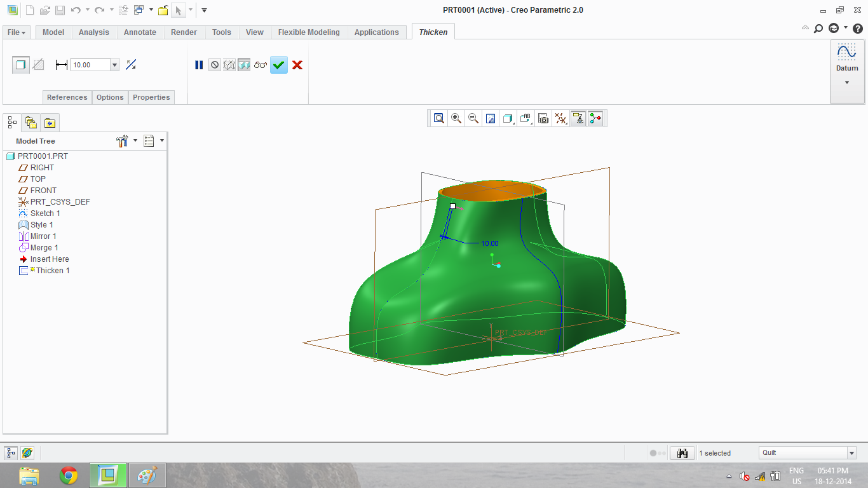Screen dimensions: 868x488
Task: Click the Redo arrow icon
Action: coord(99,10)
